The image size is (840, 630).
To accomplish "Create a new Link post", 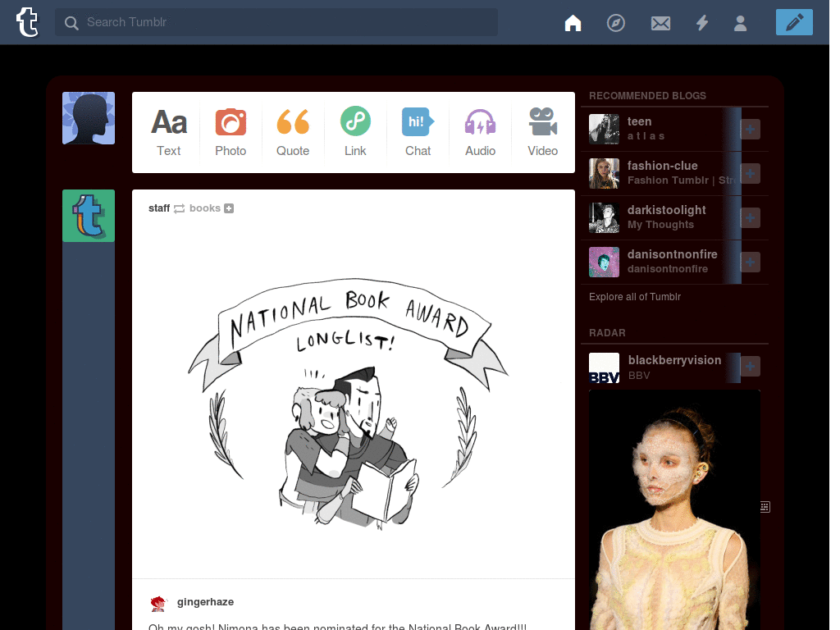I will point(355,132).
